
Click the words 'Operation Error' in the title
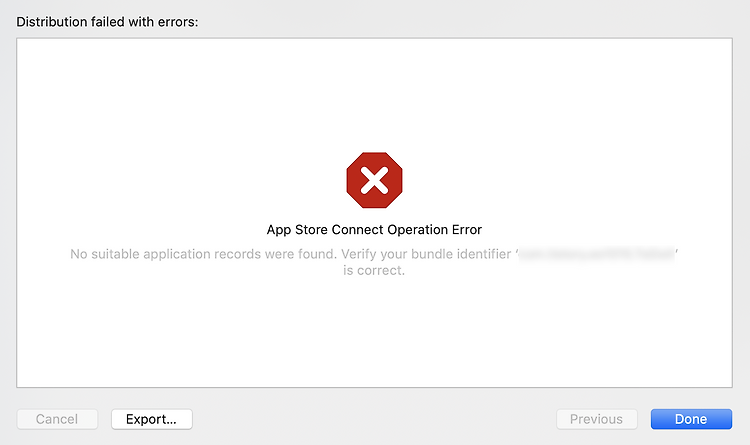coord(435,230)
